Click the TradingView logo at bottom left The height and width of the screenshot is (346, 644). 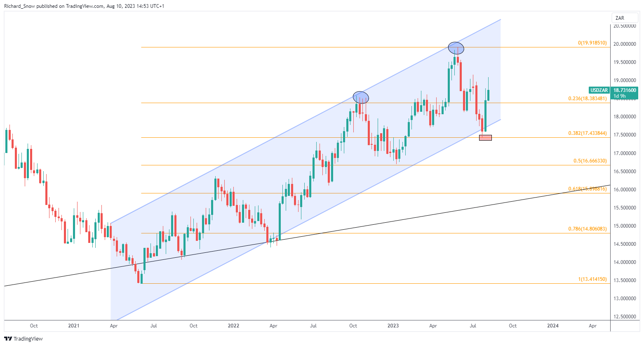[24, 339]
